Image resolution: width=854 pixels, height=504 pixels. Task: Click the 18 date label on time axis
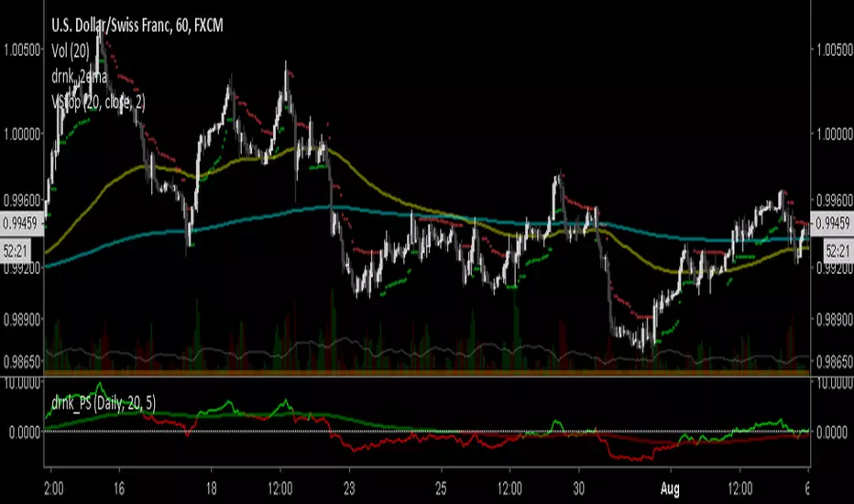coord(211,488)
